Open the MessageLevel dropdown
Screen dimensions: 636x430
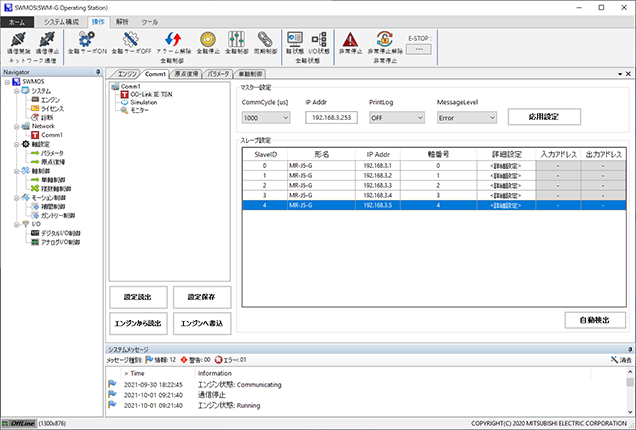coord(466,118)
